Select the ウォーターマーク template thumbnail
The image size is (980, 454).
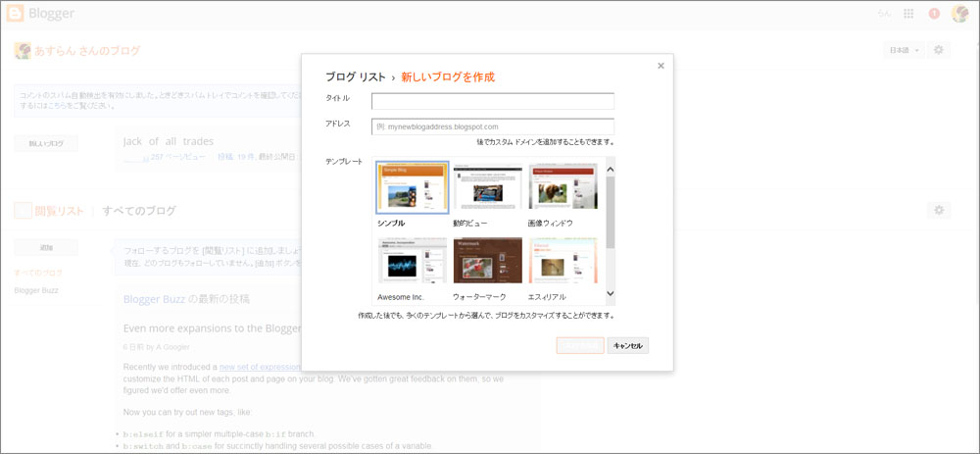(487, 260)
